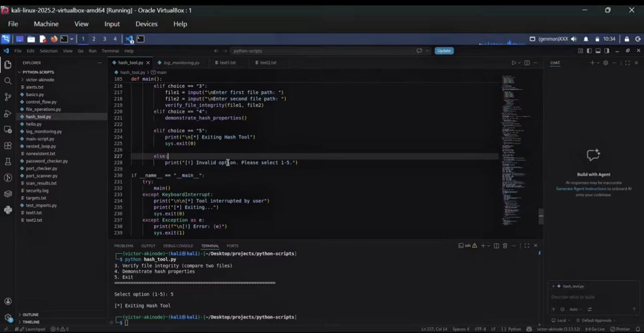
Task: Open Run and Debug view
Action: [8, 113]
